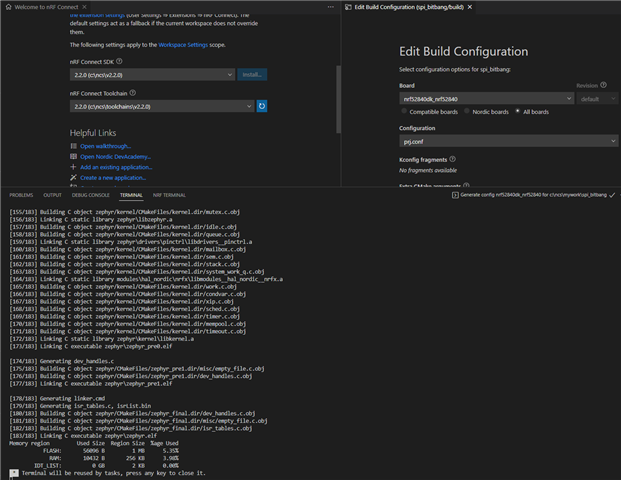Click the task checkmark icon in terminal header
This screenshot has width=621, height=480.
[x=612, y=195]
